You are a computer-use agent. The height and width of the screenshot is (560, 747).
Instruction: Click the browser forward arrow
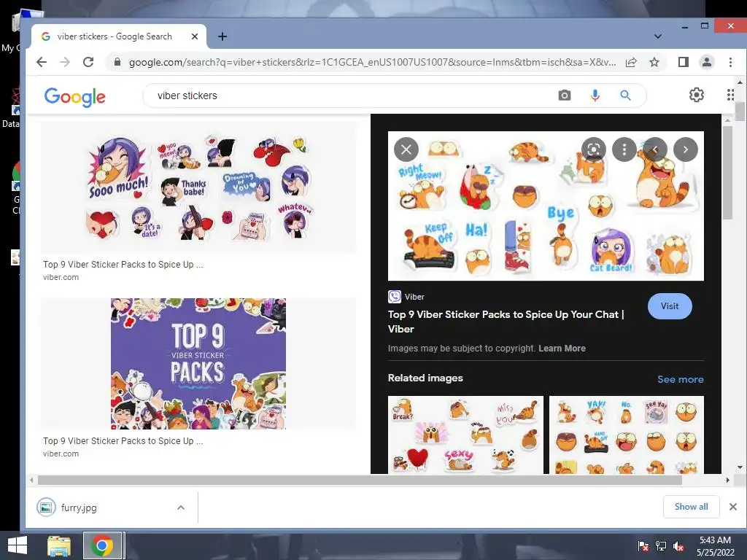click(x=65, y=62)
